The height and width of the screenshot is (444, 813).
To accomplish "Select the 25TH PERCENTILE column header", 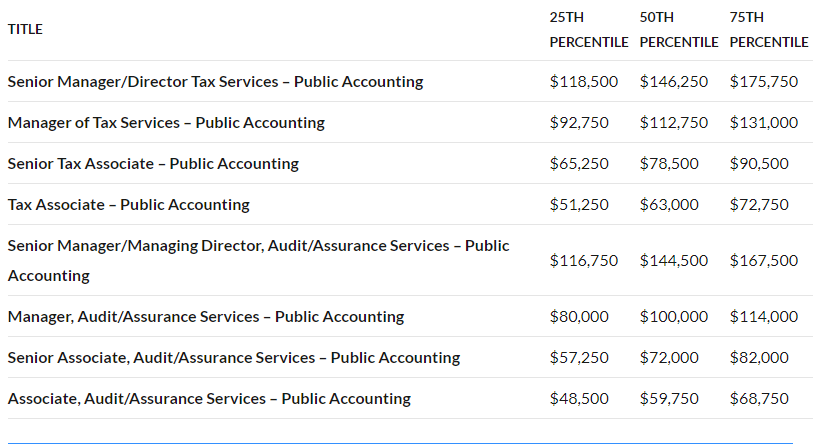I will (x=588, y=30).
